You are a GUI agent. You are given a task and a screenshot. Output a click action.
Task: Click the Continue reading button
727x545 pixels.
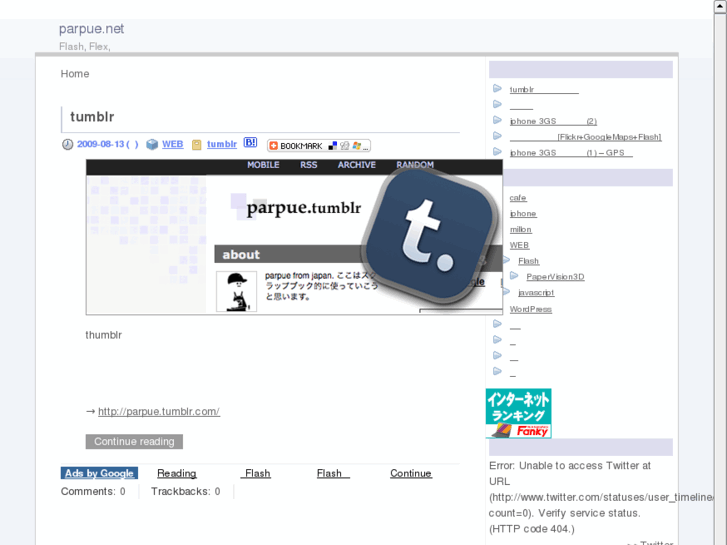click(134, 442)
